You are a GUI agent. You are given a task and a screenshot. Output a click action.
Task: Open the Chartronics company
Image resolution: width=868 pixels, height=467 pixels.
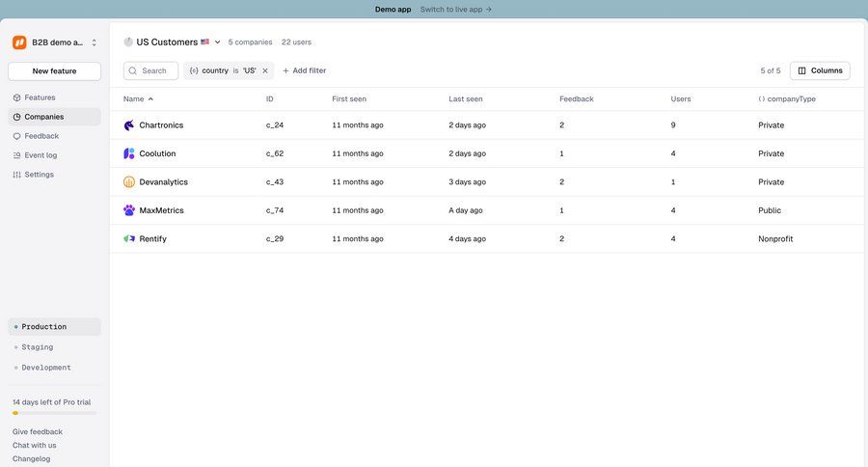tap(161, 125)
